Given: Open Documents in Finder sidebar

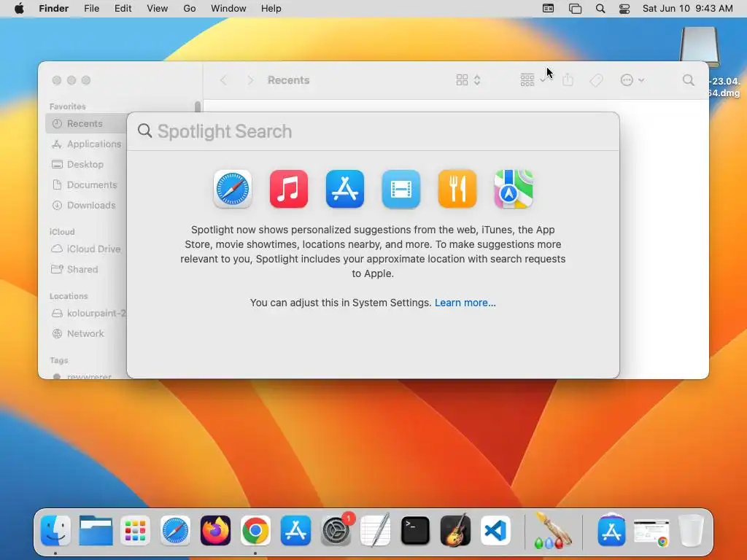Looking at the screenshot, I should coord(86,184).
